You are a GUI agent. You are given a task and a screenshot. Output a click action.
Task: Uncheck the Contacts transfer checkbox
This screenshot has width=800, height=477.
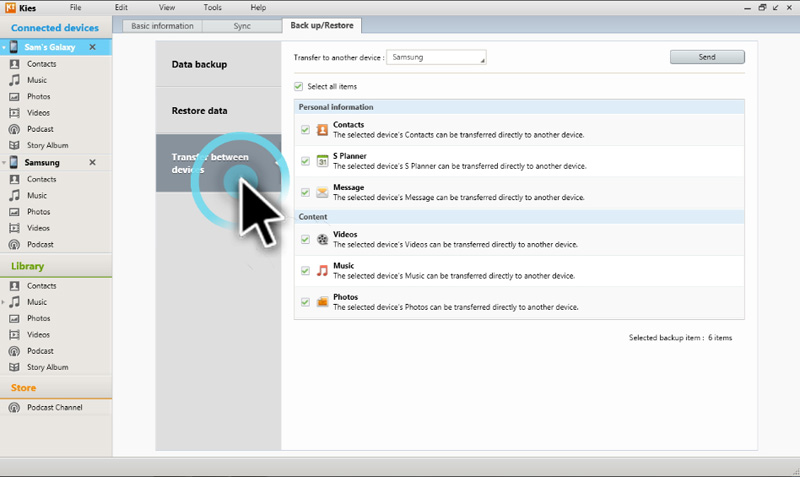(x=305, y=130)
